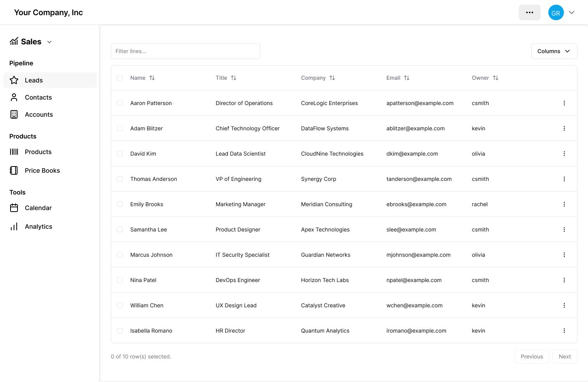This screenshot has width=588, height=382.
Task: Select the Calendar icon under Tools
Action: click(x=14, y=208)
